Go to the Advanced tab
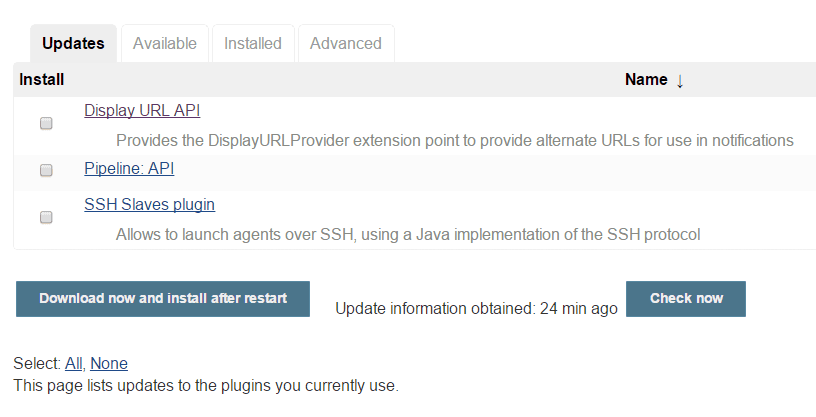This screenshot has height=417, width=816. point(346,43)
